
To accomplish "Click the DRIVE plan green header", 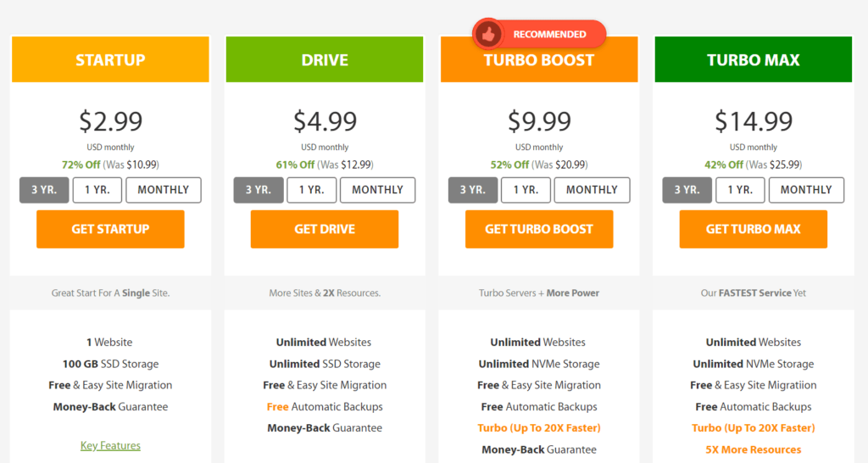I will point(325,60).
